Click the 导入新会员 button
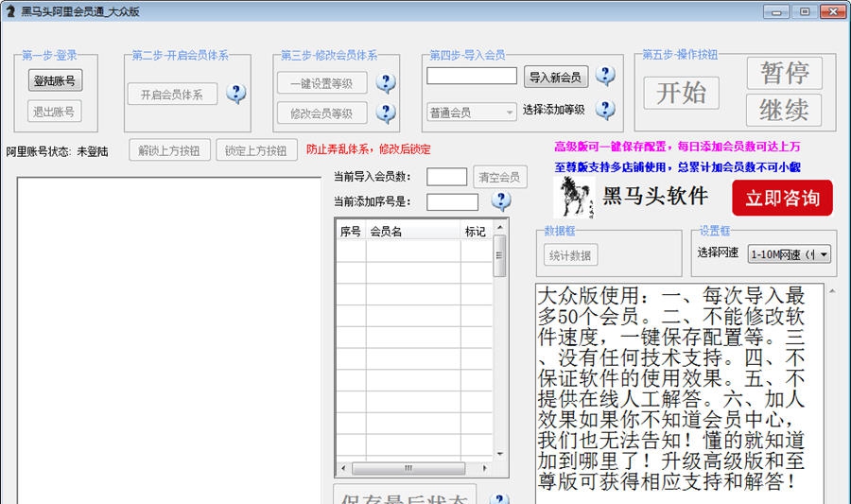Screen dimensions: 851x504 [555, 77]
